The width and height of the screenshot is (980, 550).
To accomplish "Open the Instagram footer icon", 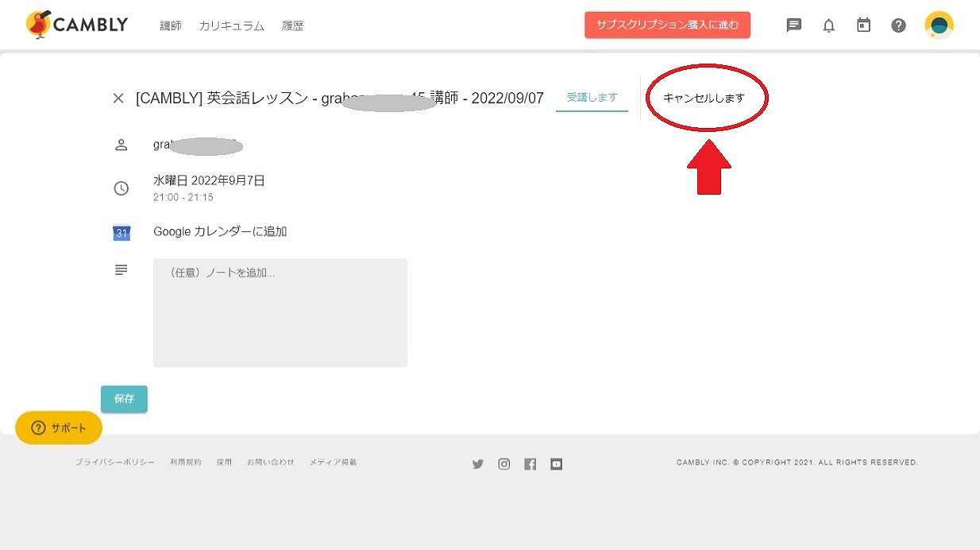I will click(504, 464).
